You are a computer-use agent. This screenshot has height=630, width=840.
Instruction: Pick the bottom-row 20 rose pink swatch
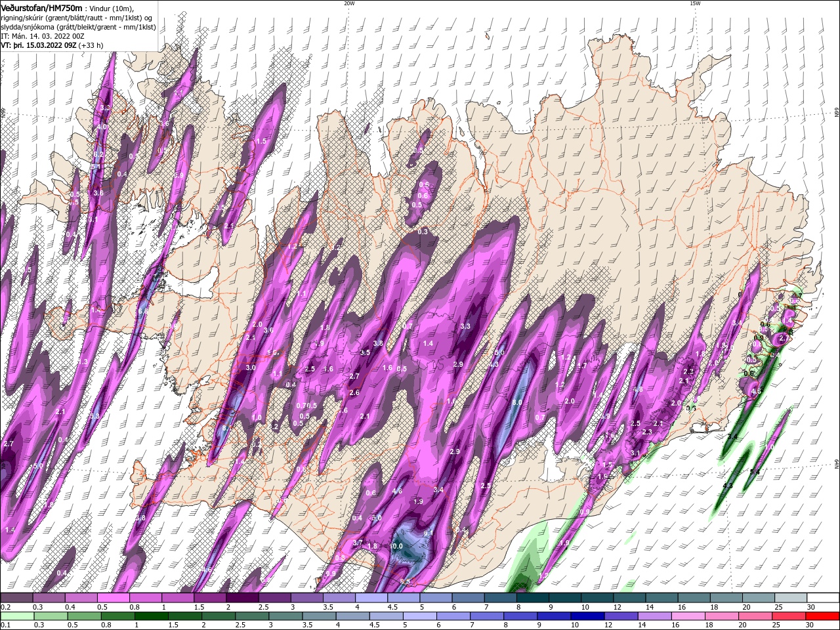pyautogui.click(x=754, y=616)
